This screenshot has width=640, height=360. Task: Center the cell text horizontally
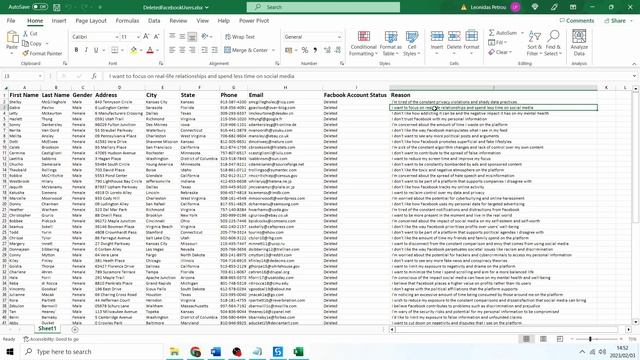click(182, 50)
